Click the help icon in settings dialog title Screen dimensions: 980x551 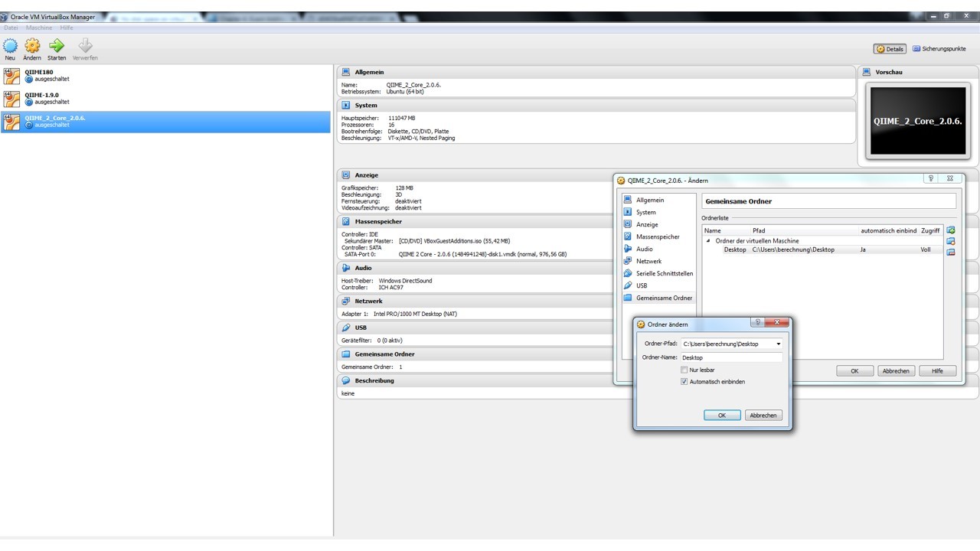click(x=931, y=178)
